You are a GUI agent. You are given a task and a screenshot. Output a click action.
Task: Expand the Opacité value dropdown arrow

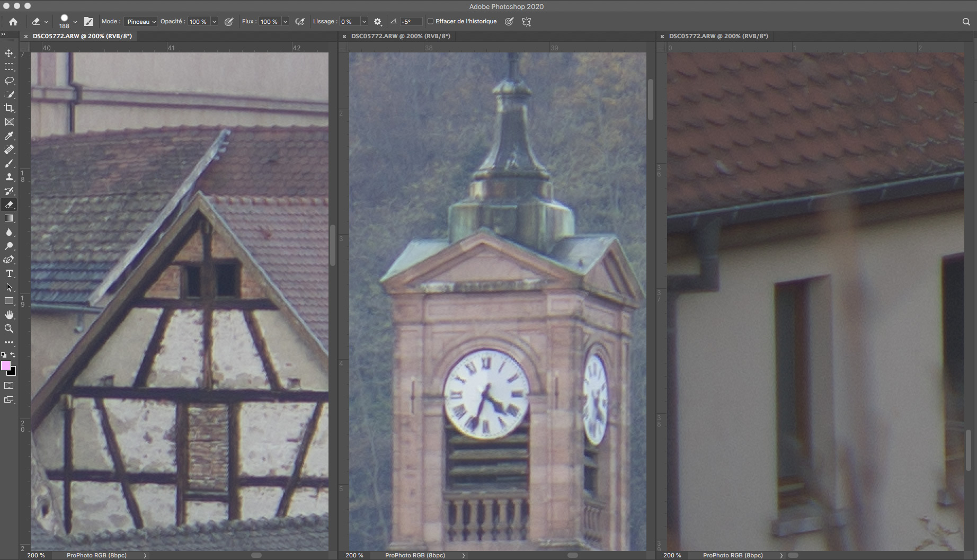point(214,22)
